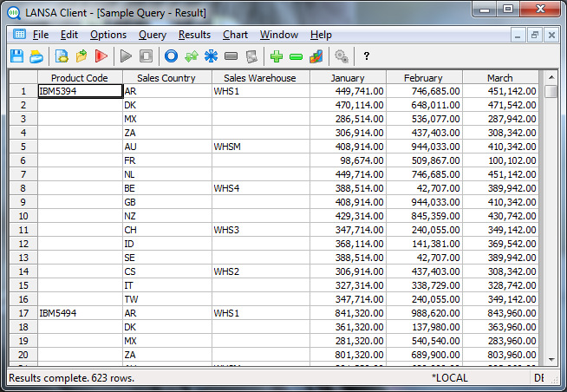This screenshot has height=392, width=567.
Task: Click January value 841,320.00
Action: pos(349,313)
